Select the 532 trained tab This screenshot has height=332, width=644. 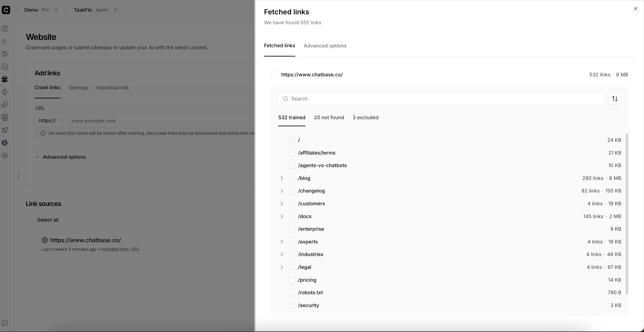(x=292, y=118)
